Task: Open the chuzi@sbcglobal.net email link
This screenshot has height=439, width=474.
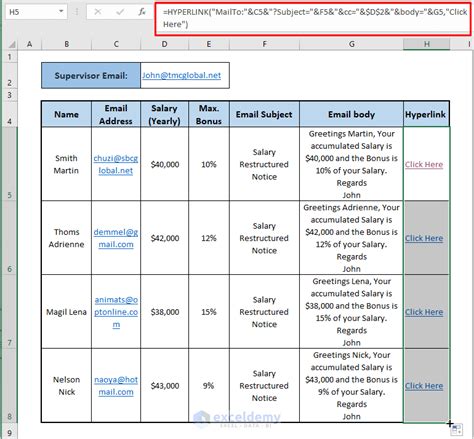Action: (116, 164)
